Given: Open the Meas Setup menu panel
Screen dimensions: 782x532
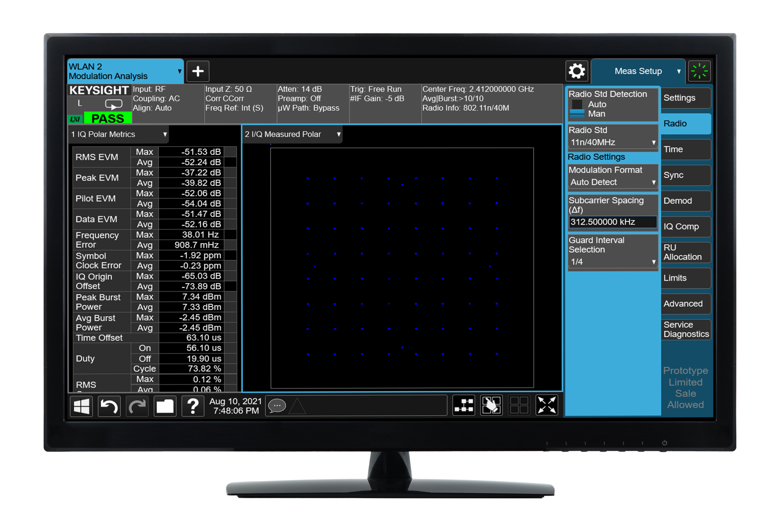Looking at the screenshot, I should click(638, 71).
